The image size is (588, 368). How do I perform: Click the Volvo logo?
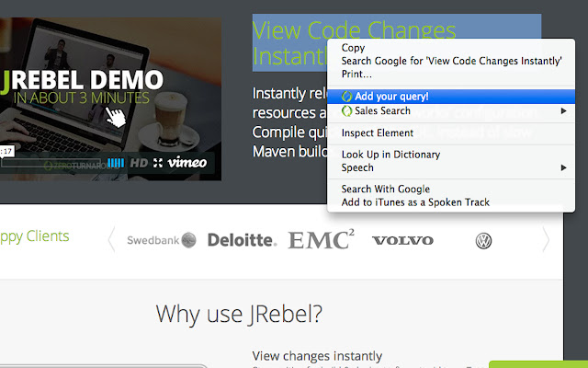pyautogui.click(x=402, y=241)
